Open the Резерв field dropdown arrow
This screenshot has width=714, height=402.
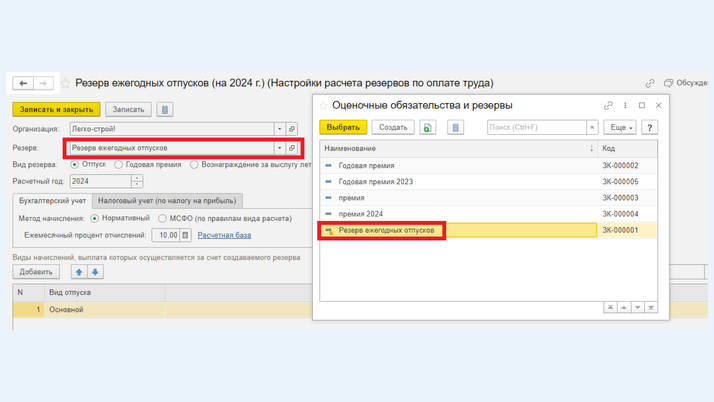click(279, 148)
